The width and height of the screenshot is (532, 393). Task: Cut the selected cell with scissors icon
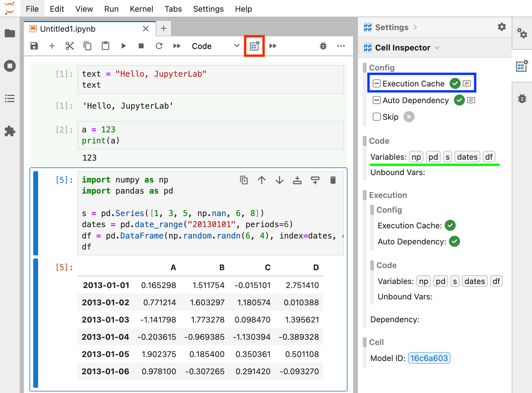pyautogui.click(x=70, y=46)
